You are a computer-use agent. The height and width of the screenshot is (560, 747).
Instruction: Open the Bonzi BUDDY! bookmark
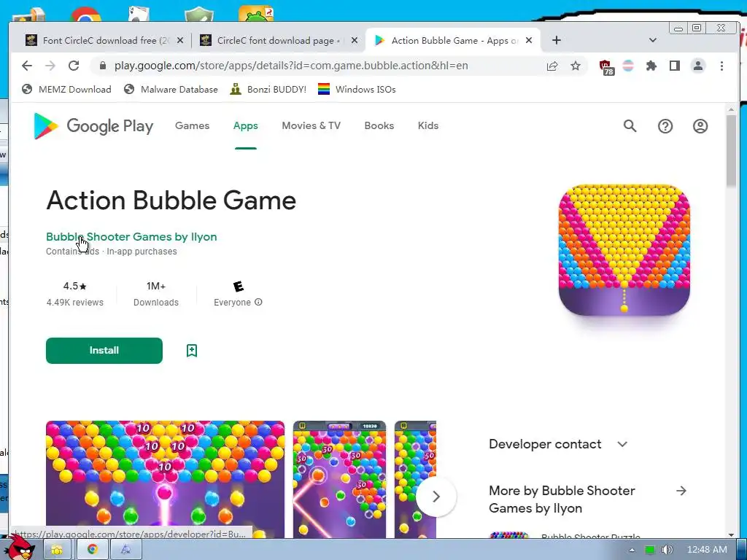[268, 90]
